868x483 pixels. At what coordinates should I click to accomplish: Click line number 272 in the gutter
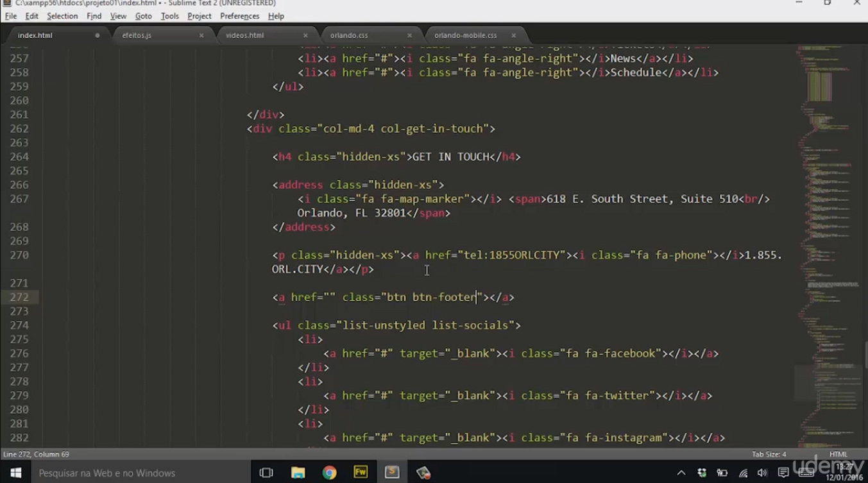(x=19, y=297)
